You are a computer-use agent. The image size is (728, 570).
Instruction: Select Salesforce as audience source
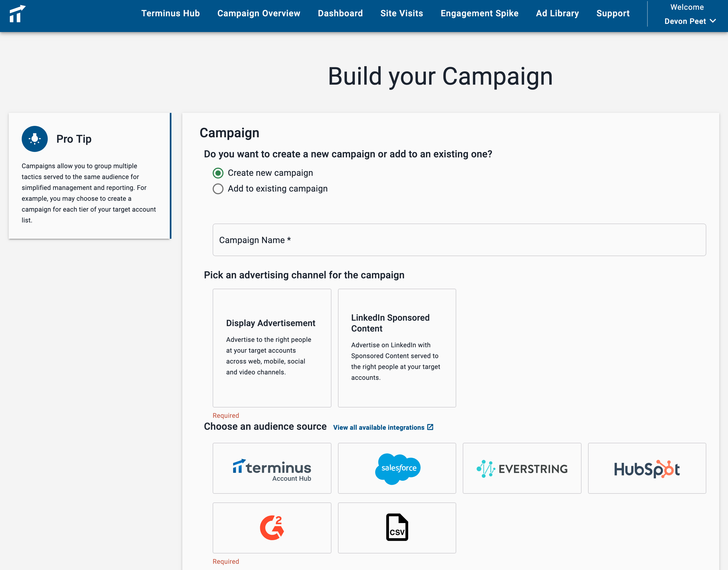pyautogui.click(x=397, y=468)
